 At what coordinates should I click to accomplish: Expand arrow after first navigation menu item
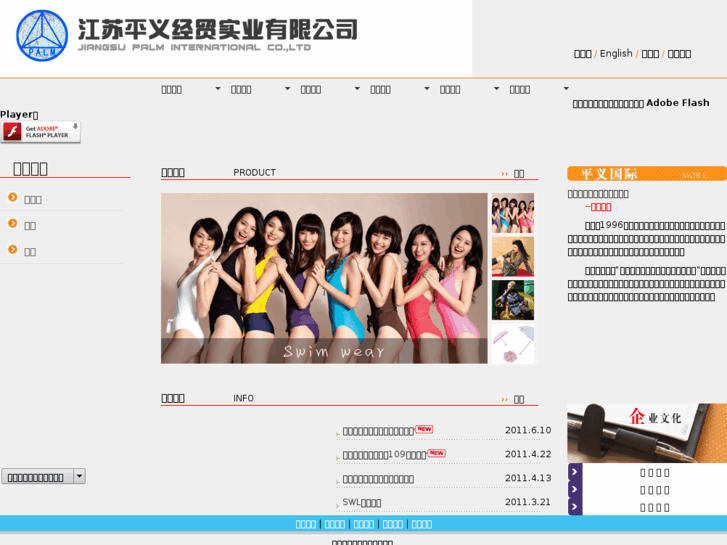click(218, 88)
